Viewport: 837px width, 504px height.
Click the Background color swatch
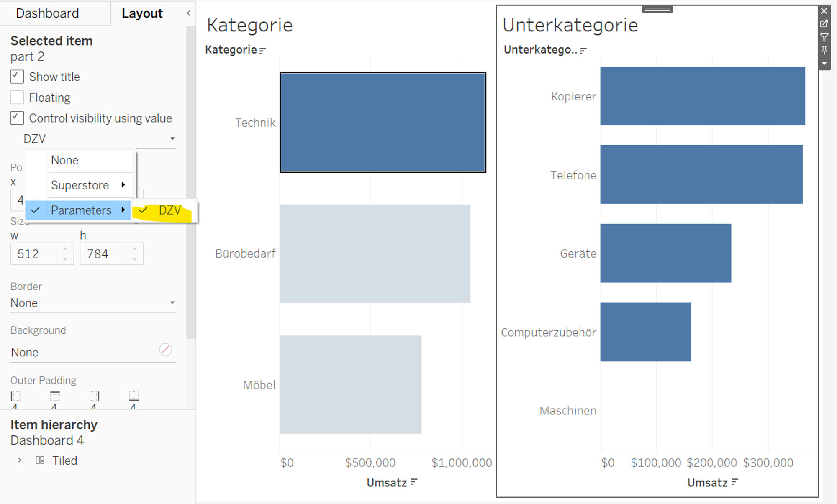[165, 350]
